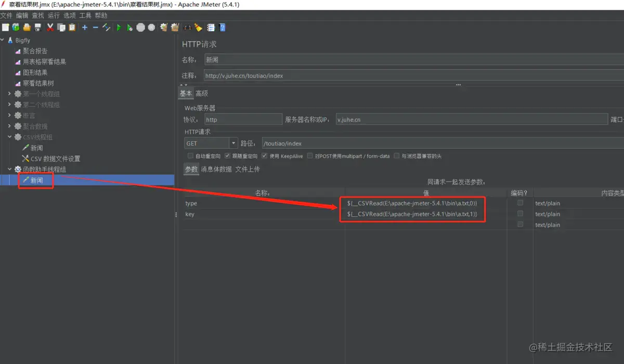
Task: Click the Copy toolbar icon
Action: point(61,28)
